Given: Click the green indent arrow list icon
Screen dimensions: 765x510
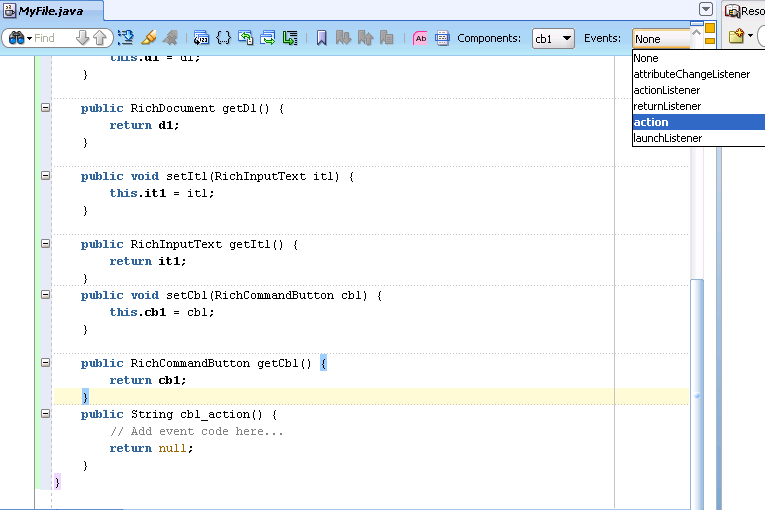Looking at the screenshot, I should click(x=290, y=38).
